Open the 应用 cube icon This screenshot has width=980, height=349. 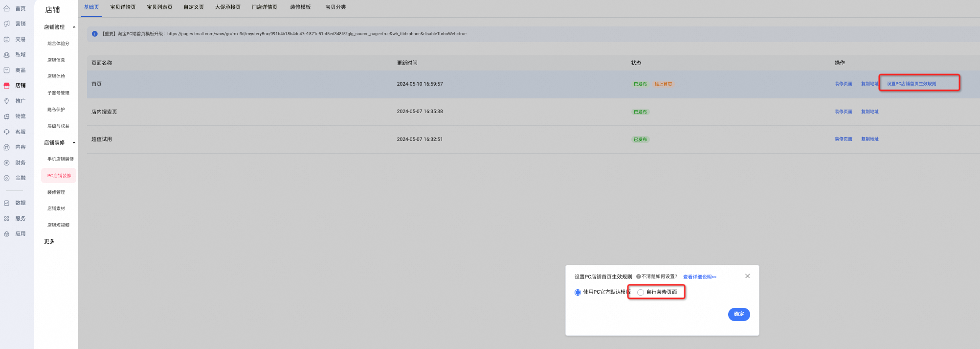click(x=7, y=234)
